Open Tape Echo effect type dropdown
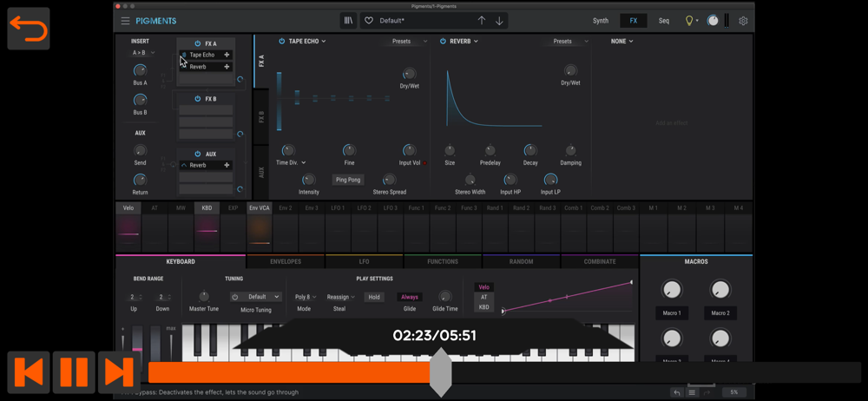 pos(307,41)
